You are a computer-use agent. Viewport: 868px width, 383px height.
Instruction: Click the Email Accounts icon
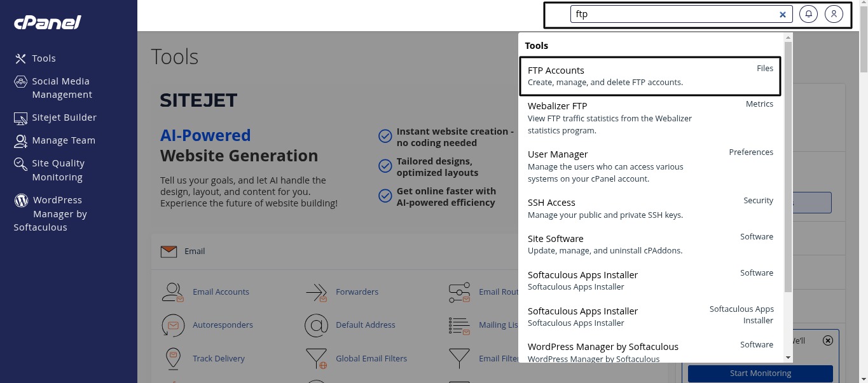click(x=172, y=292)
